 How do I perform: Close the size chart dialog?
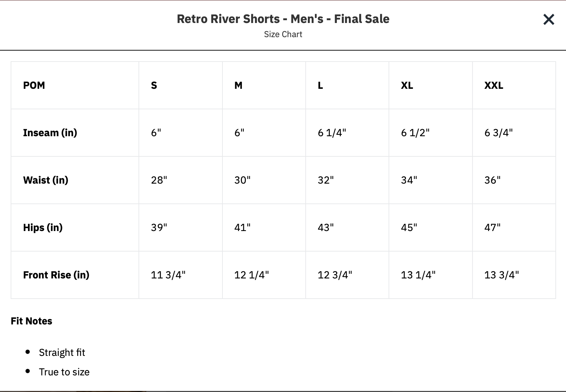pos(549,19)
